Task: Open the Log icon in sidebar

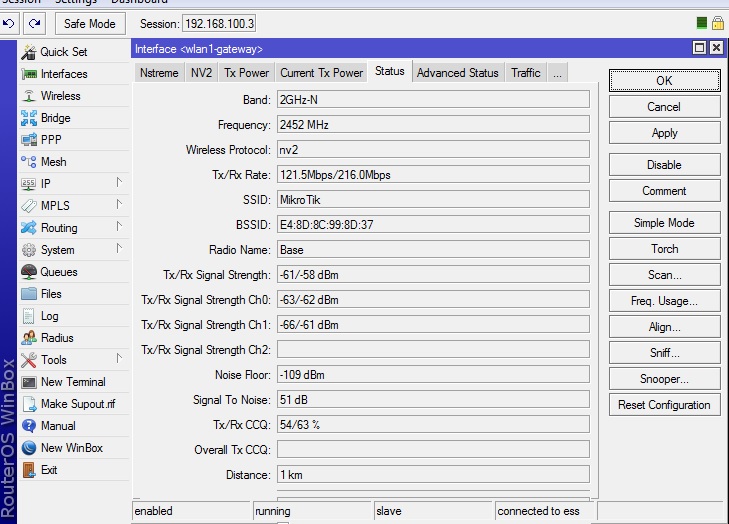Action: point(28,316)
